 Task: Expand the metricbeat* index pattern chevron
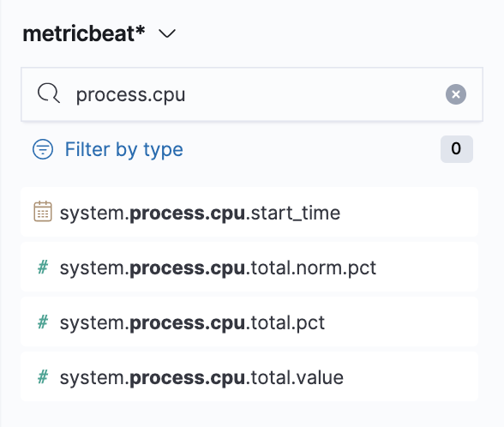tap(167, 33)
